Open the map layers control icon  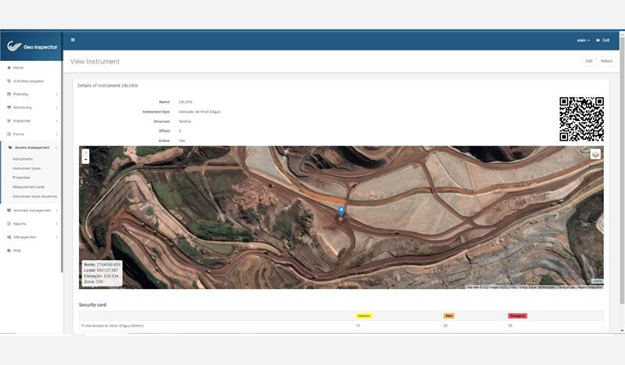(x=596, y=154)
